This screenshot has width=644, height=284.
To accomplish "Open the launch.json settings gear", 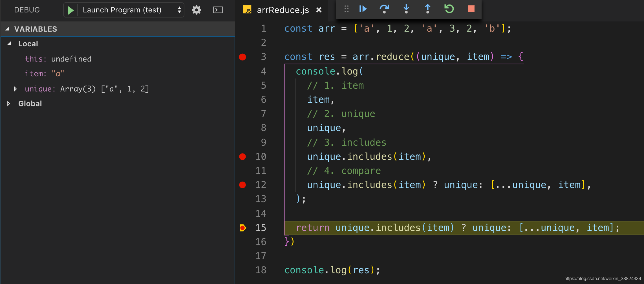I will coord(197,10).
